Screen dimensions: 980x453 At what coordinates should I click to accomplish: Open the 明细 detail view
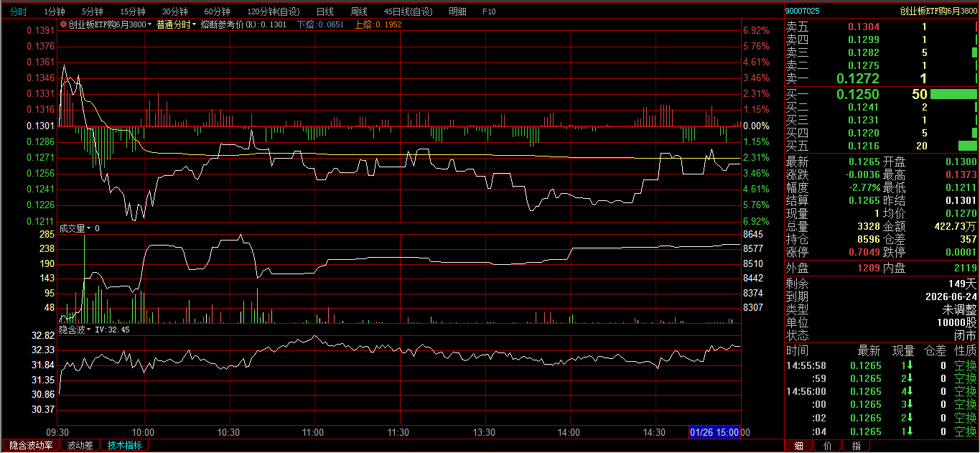[457, 11]
